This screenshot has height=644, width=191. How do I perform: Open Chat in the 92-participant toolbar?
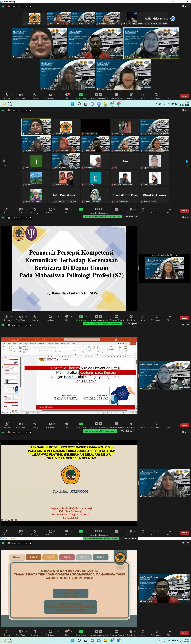(x=67, y=96)
